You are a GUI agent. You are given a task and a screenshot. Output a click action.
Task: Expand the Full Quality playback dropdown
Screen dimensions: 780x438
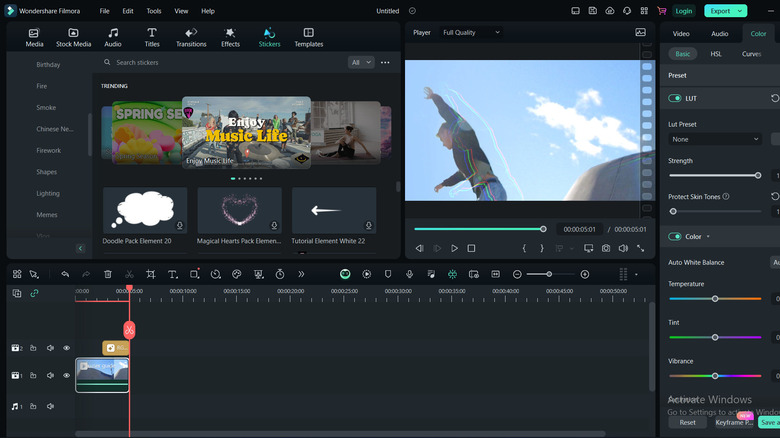click(x=473, y=32)
